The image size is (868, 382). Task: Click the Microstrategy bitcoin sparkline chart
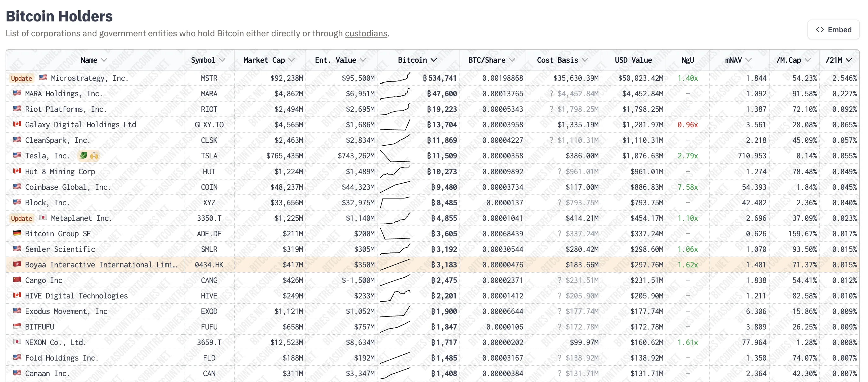[395, 78]
